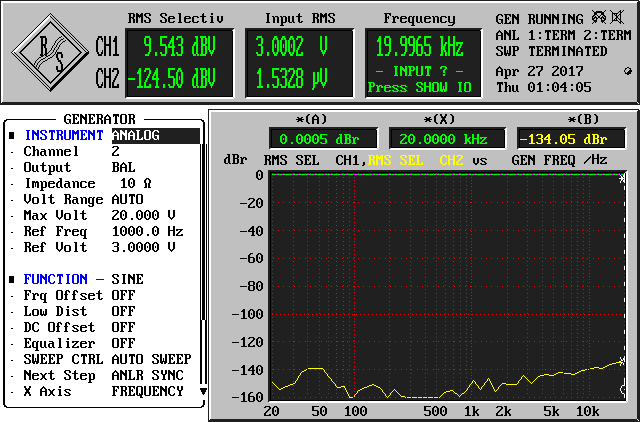Image resolution: width=640 pixels, height=422 pixels.
Task: Click the Input RMS column heading
Action: pyautogui.click(x=300, y=18)
